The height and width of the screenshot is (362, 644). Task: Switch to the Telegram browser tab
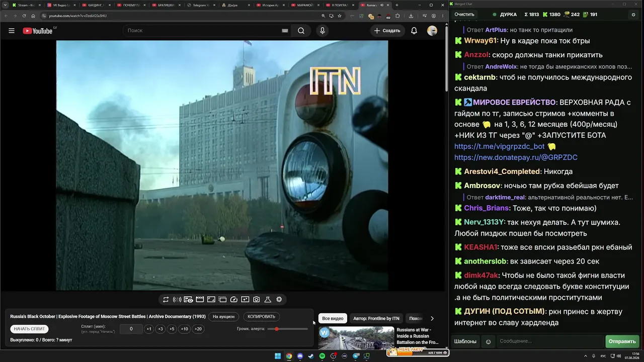(x=201, y=5)
